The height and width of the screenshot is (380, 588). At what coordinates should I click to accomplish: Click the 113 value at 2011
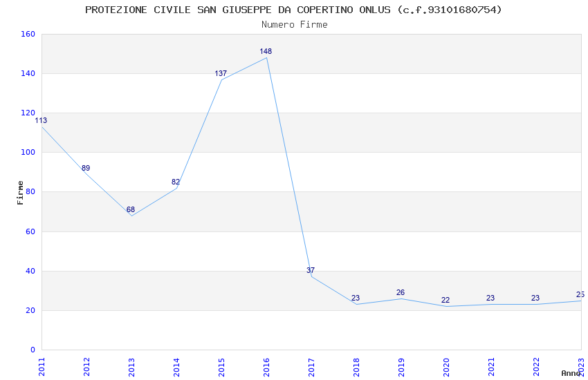click(41, 120)
